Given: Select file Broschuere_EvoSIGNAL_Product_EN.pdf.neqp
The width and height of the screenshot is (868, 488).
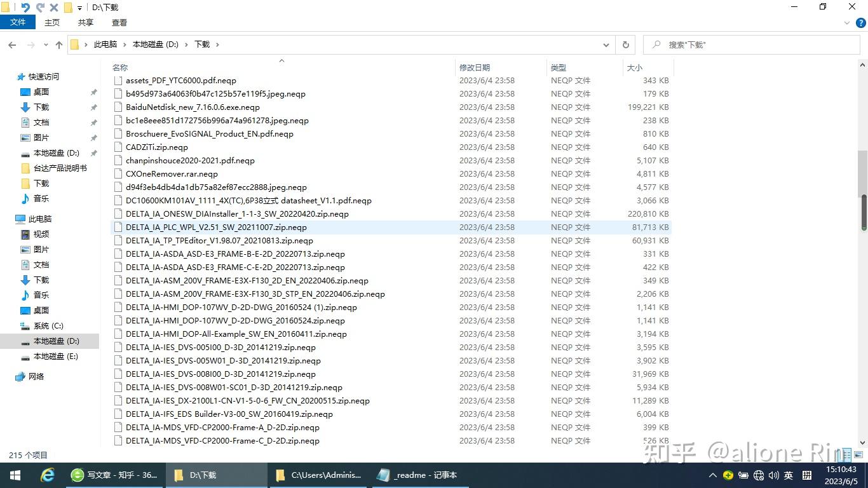Looking at the screenshot, I should pos(210,134).
